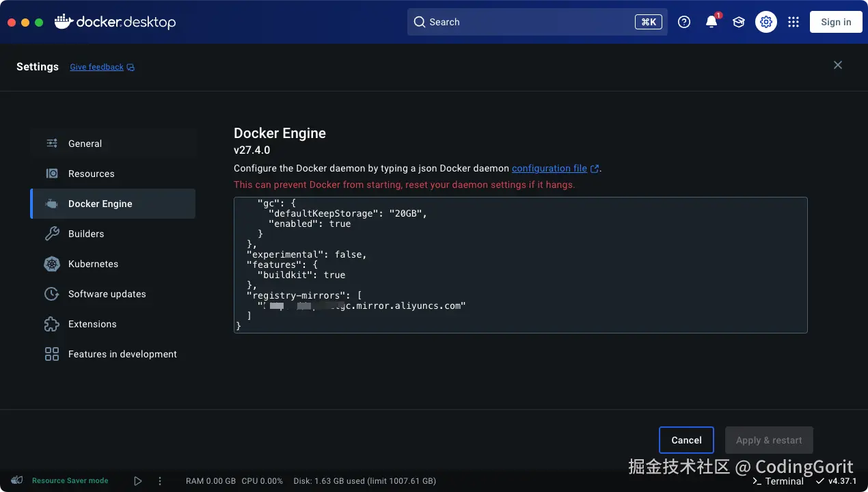Open the Give feedback link
The height and width of the screenshot is (492, 868).
96,67
